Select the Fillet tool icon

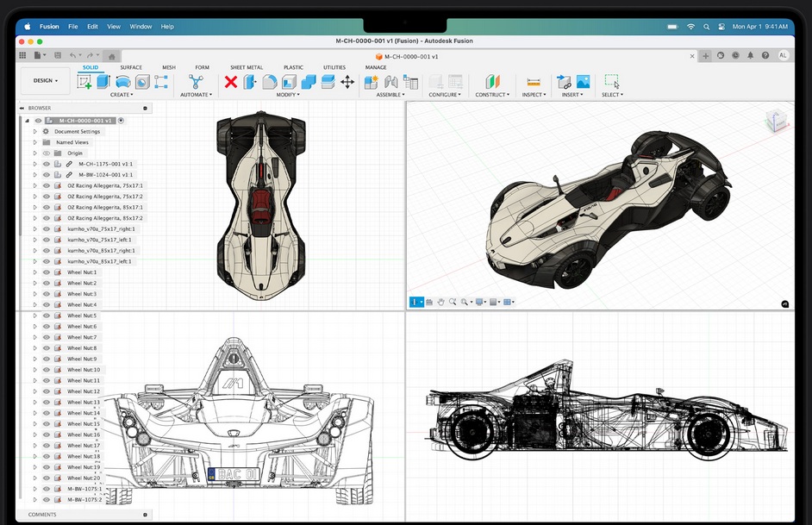[x=269, y=81]
